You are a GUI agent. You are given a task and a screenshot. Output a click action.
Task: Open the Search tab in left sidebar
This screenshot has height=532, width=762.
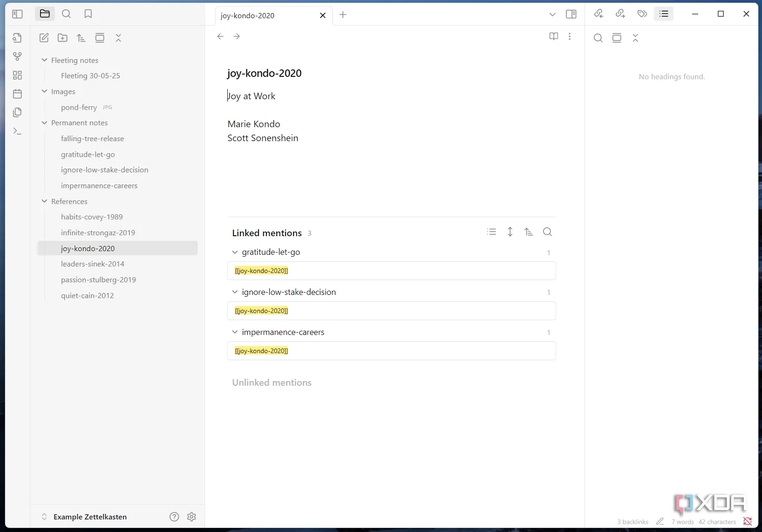(66, 14)
